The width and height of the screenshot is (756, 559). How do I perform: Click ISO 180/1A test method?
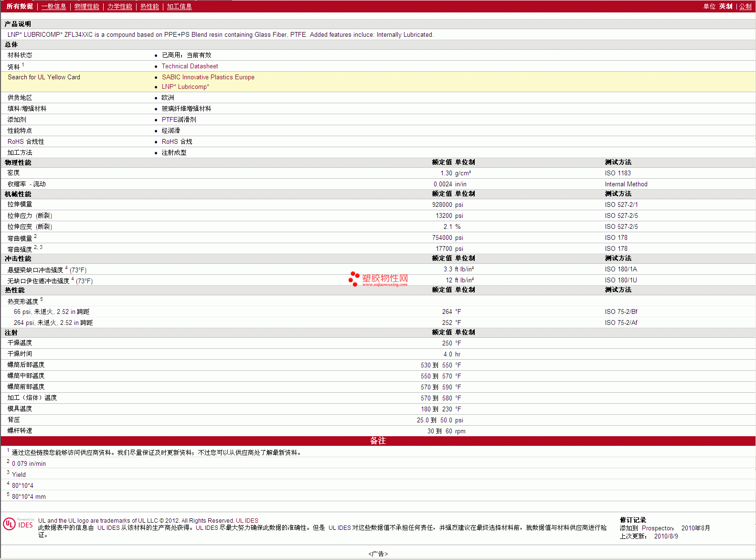(x=621, y=269)
